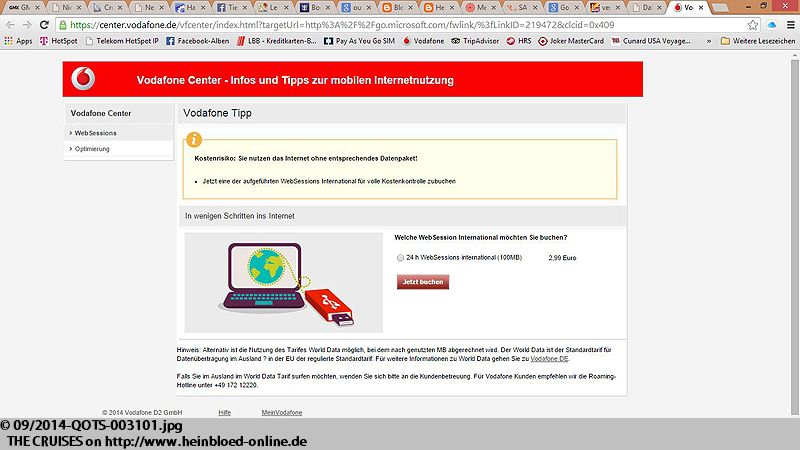This screenshot has width=800, height=450.
Task: Close the active Vodafone tab
Action: [701, 8]
